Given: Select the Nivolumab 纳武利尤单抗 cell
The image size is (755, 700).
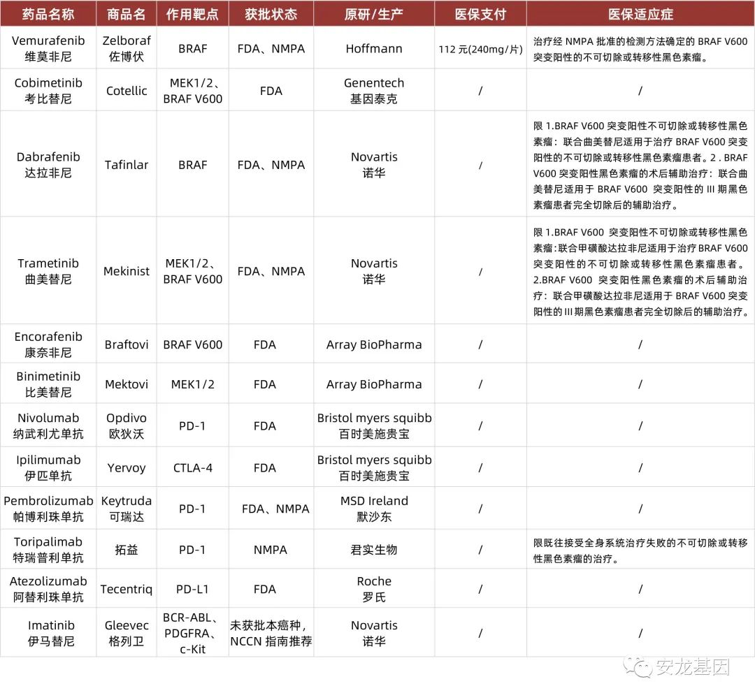Looking at the screenshot, I should click(x=48, y=425).
